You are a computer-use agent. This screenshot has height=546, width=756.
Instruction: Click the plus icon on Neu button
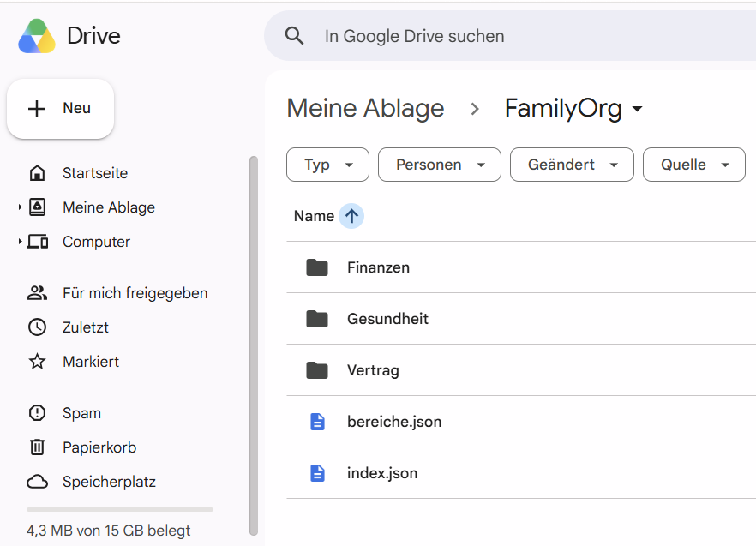tap(37, 109)
